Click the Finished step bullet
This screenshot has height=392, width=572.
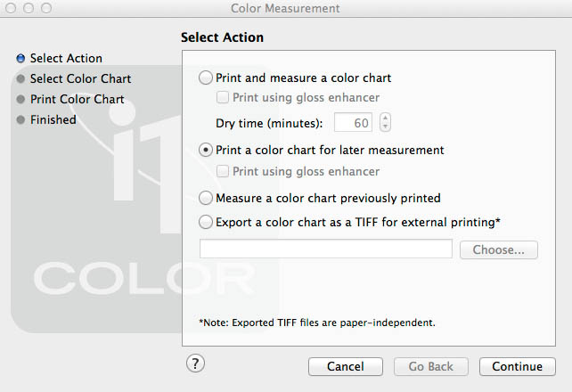point(20,120)
